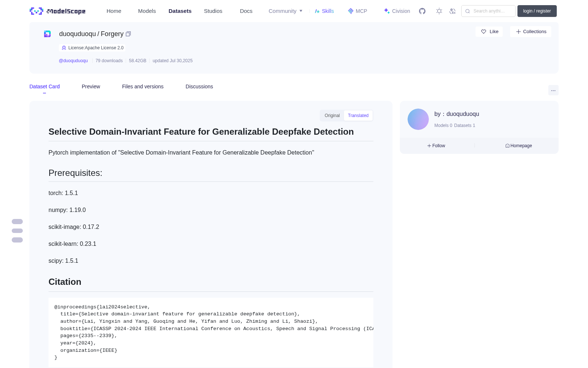Screen dimensions: 588x368
Task: Click the floating side menu widget
Action: pyautogui.click(x=17, y=231)
